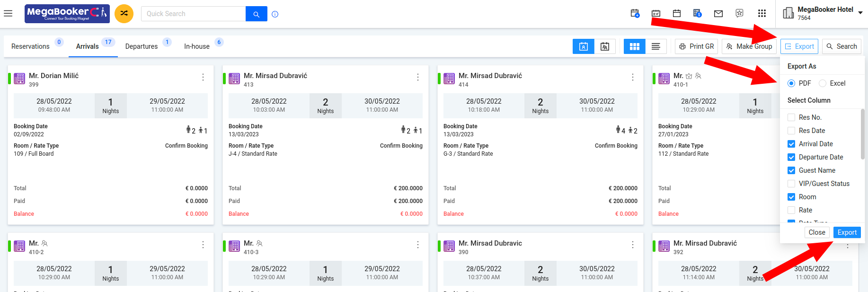The width and height of the screenshot is (868, 292).
Task: Click the MegaBooker logo
Action: coord(67,14)
